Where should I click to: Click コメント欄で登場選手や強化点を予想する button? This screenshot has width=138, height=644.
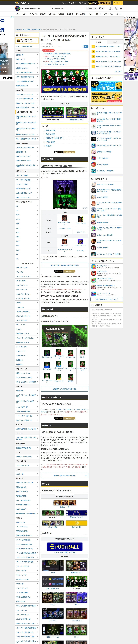click(65, 265)
